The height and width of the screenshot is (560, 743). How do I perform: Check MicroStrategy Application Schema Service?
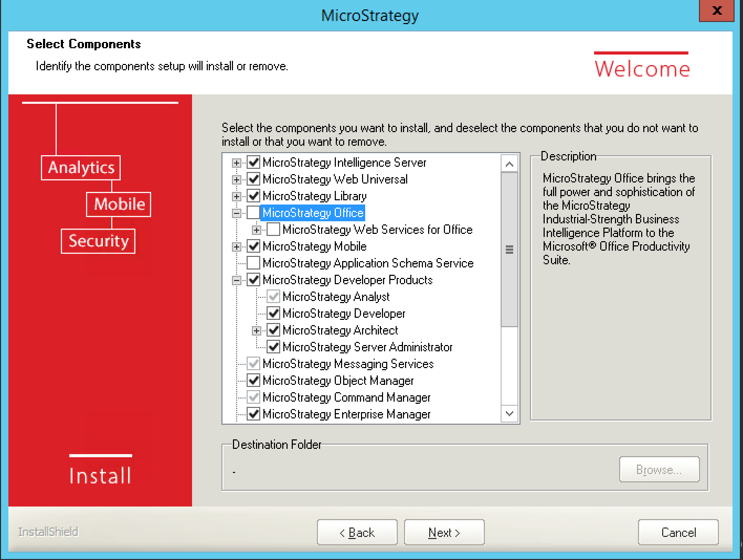(x=253, y=263)
